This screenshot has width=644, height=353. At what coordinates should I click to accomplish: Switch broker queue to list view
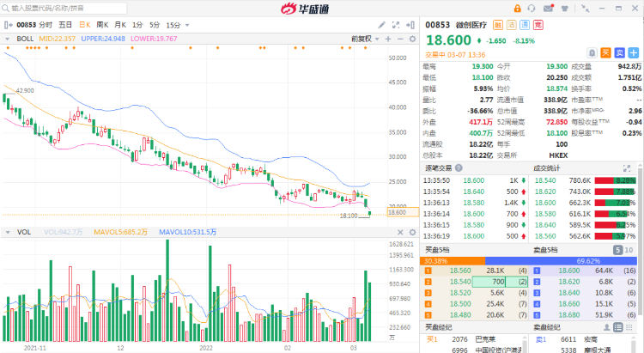tap(617, 327)
